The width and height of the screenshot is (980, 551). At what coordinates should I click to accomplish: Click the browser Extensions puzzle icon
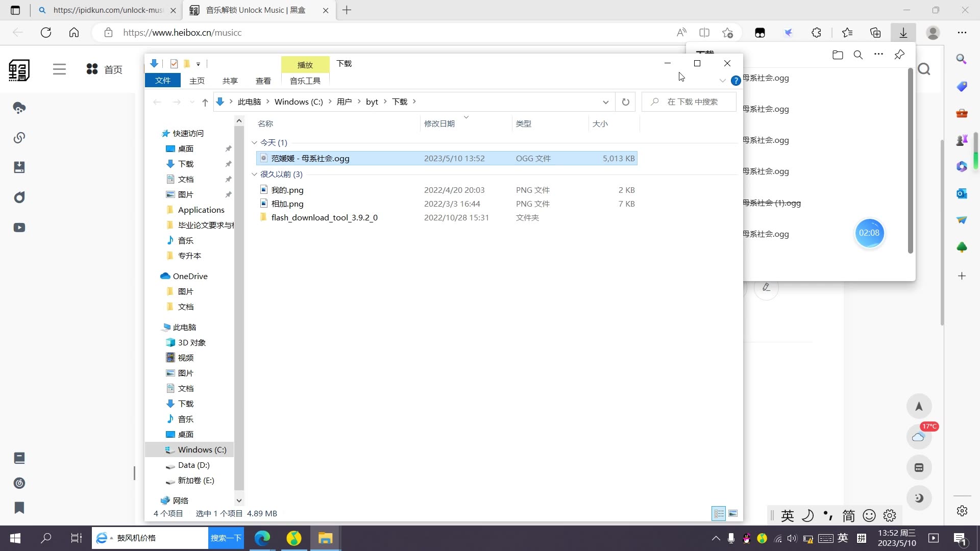pyautogui.click(x=816, y=32)
